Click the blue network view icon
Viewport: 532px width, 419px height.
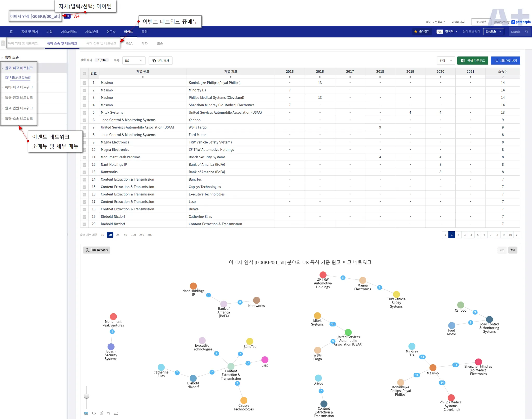86,413
